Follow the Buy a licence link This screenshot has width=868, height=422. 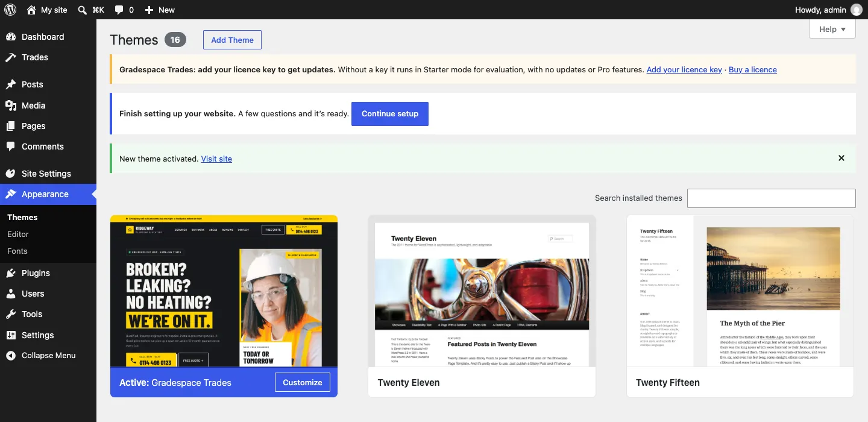pyautogui.click(x=753, y=69)
